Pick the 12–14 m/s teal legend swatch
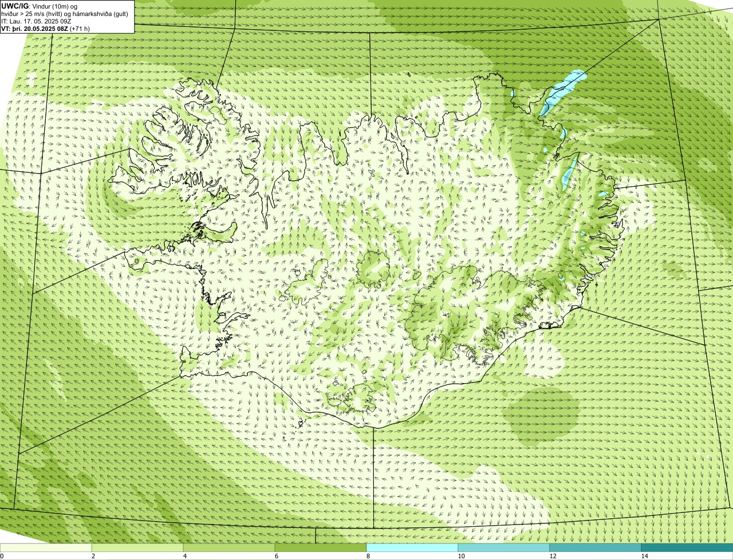This screenshot has height=560, width=733. 596,547
